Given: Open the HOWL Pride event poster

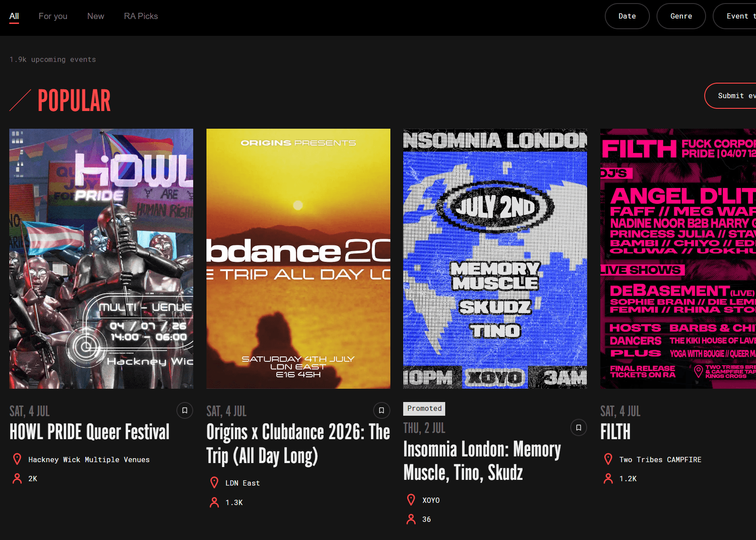Looking at the screenshot, I should point(101,259).
